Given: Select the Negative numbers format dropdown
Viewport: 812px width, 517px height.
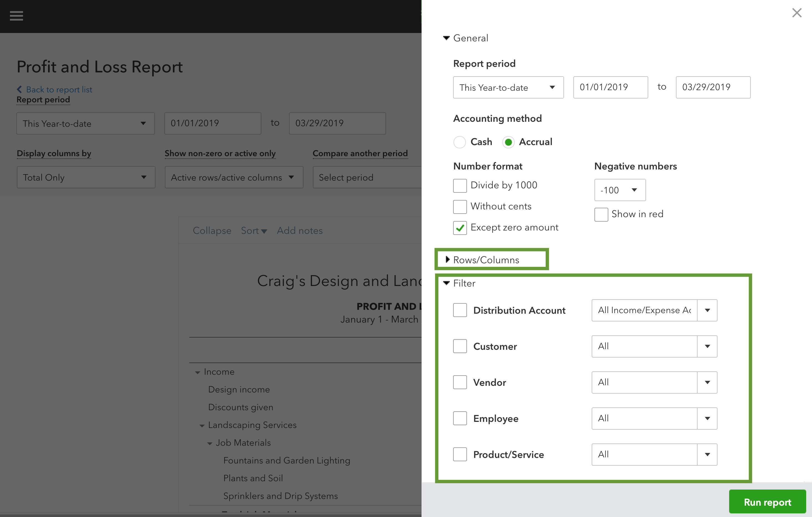Looking at the screenshot, I should tap(618, 189).
